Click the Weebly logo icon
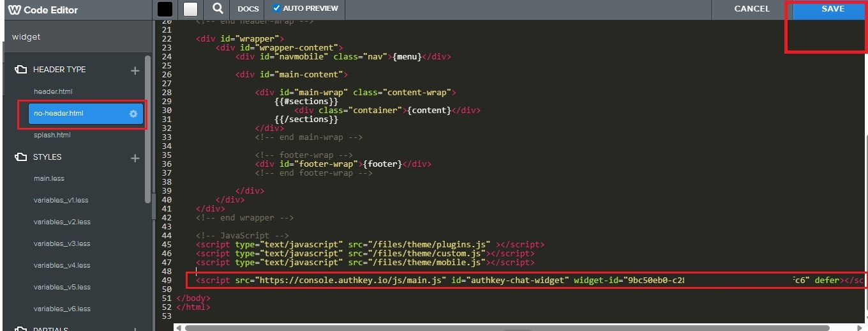Image resolution: width=868 pixels, height=331 pixels. point(14,10)
